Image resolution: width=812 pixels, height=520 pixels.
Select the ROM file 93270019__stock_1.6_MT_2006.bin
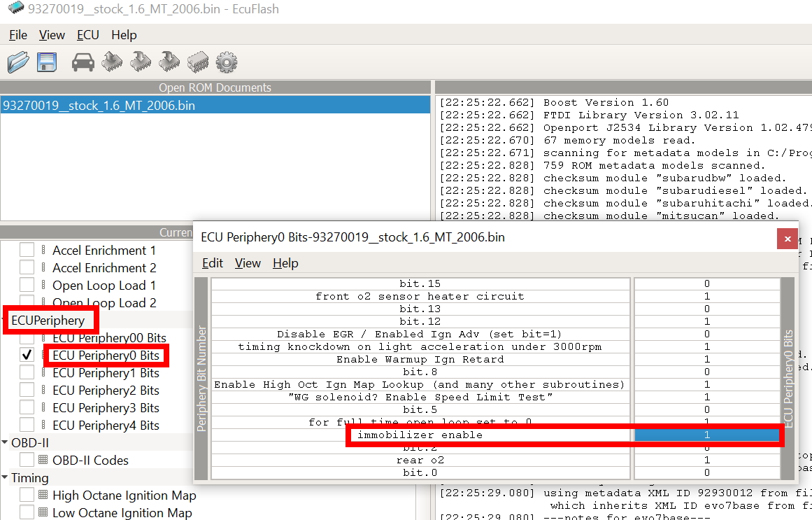click(215, 105)
